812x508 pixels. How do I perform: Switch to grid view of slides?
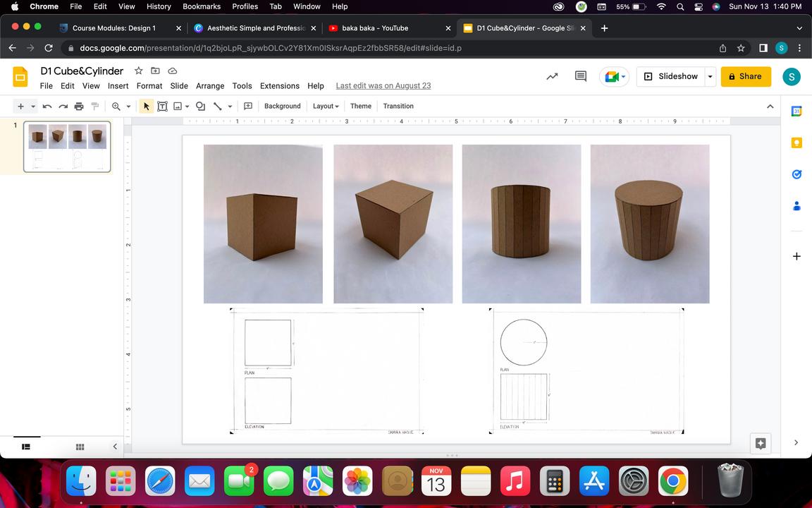click(x=80, y=447)
